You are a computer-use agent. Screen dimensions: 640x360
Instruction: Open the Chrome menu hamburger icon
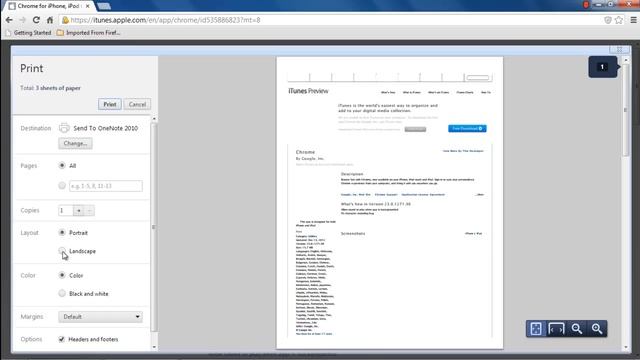(633, 20)
